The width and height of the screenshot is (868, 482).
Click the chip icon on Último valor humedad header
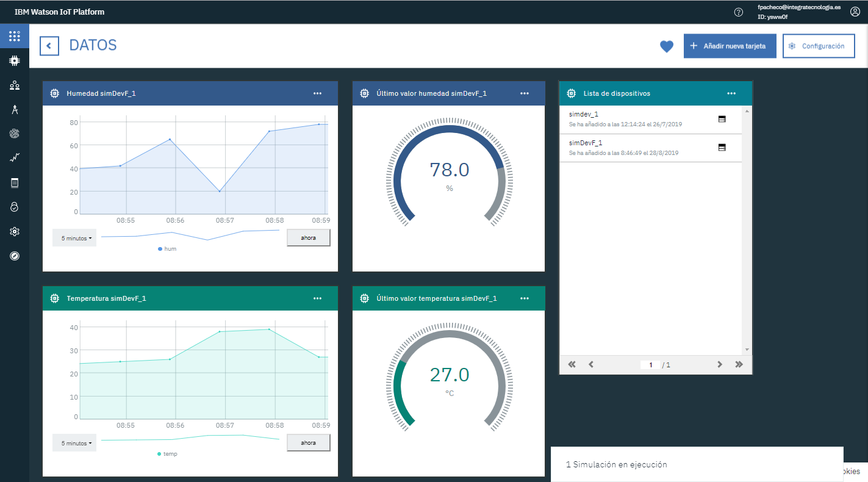tap(364, 93)
